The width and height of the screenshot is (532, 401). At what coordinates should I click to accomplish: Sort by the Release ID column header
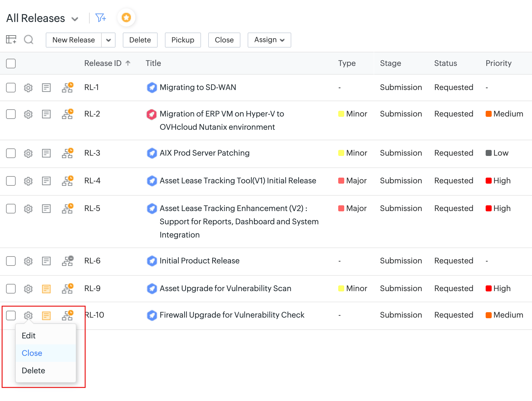click(103, 63)
